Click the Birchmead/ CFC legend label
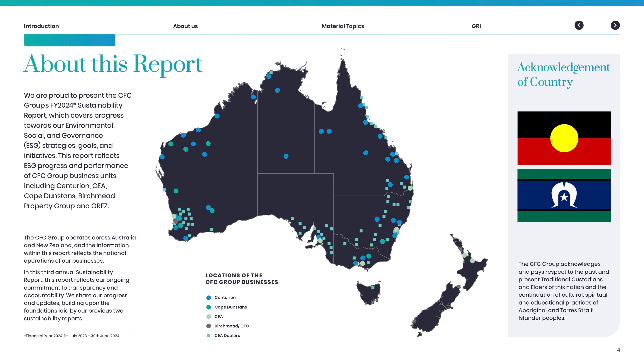 click(231, 326)
